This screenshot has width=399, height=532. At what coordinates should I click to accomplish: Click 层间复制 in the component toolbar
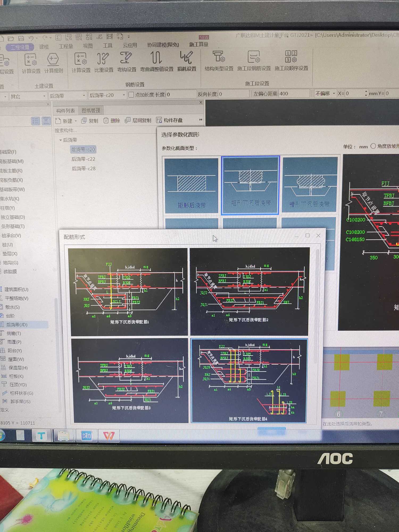(x=138, y=120)
